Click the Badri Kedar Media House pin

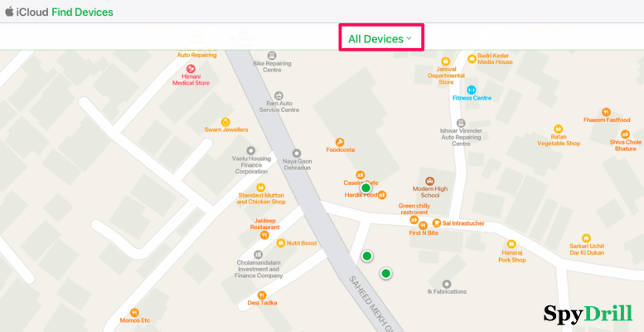[x=472, y=59]
